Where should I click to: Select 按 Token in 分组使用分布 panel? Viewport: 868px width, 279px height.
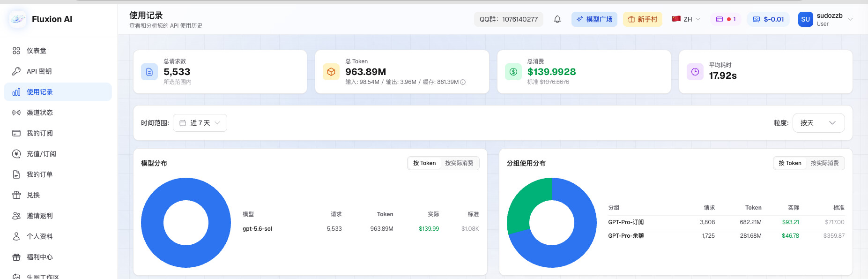tap(790, 163)
